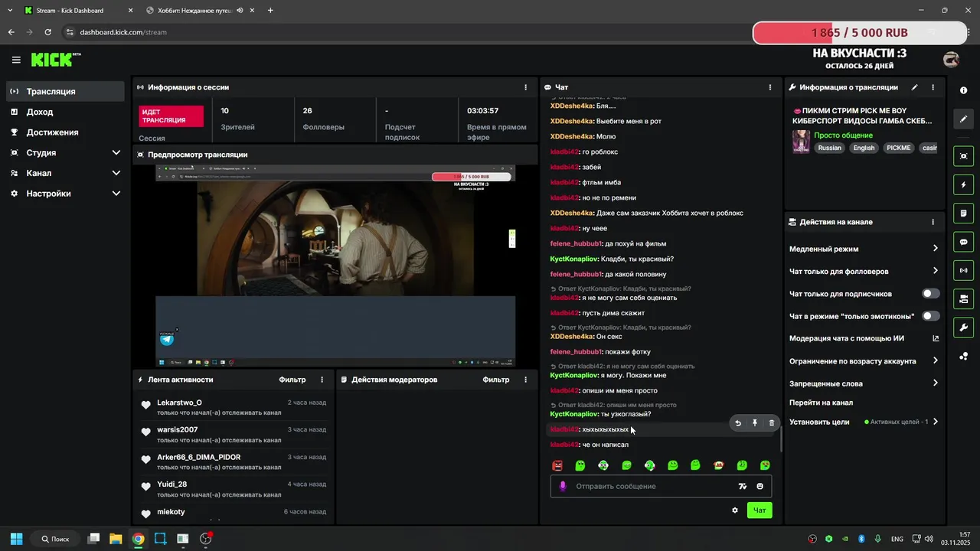Open Ограничение по возрасту аккаунта options
This screenshot has height=551, width=980.
tap(864, 361)
